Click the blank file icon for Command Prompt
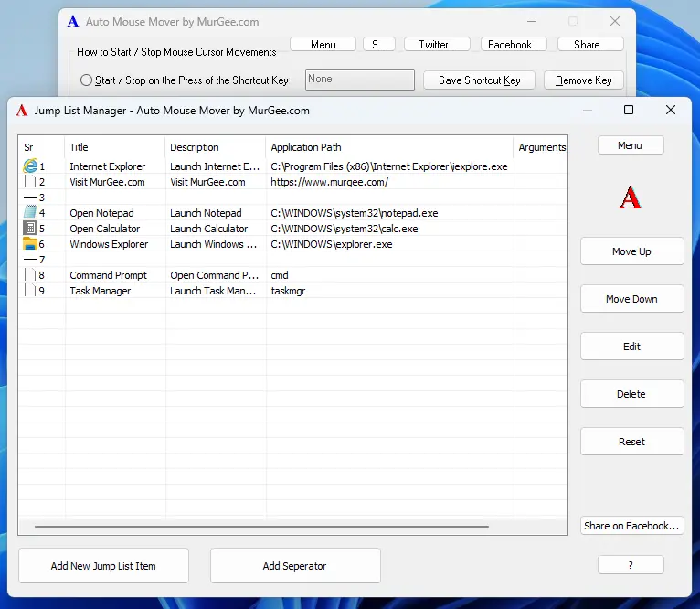Screen dimensions: 700x609 (30, 275)
